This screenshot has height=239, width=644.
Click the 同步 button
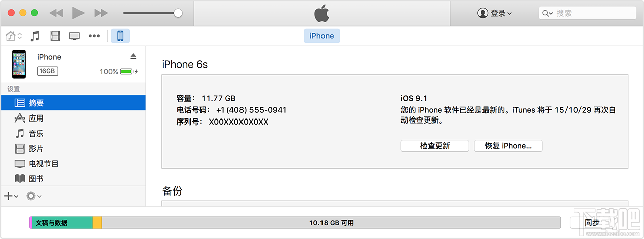point(592,223)
